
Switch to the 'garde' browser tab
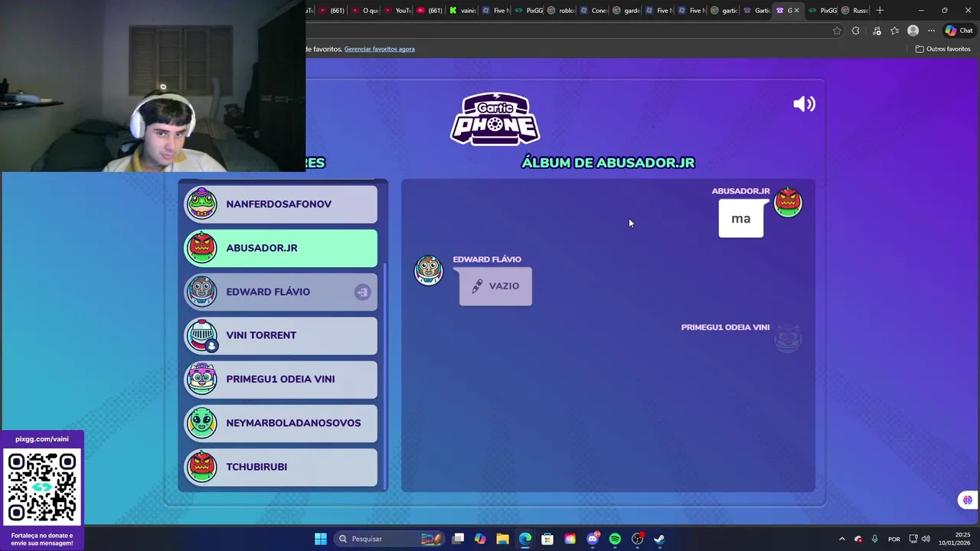click(626, 10)
